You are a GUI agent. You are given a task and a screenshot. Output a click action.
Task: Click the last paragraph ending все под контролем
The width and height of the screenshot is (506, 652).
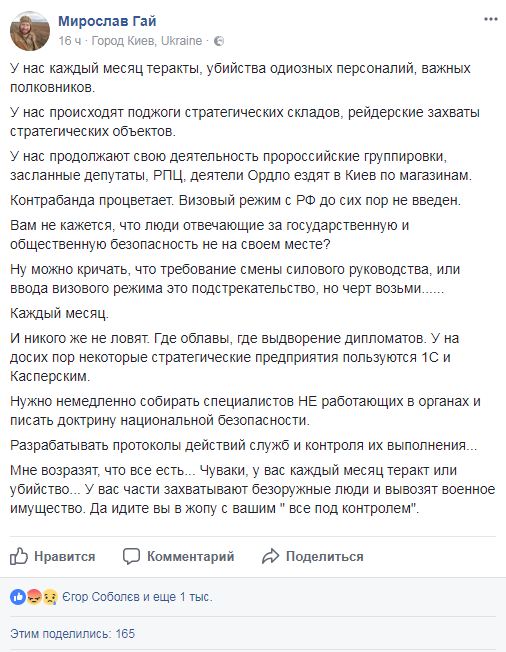tap(253, 489)
